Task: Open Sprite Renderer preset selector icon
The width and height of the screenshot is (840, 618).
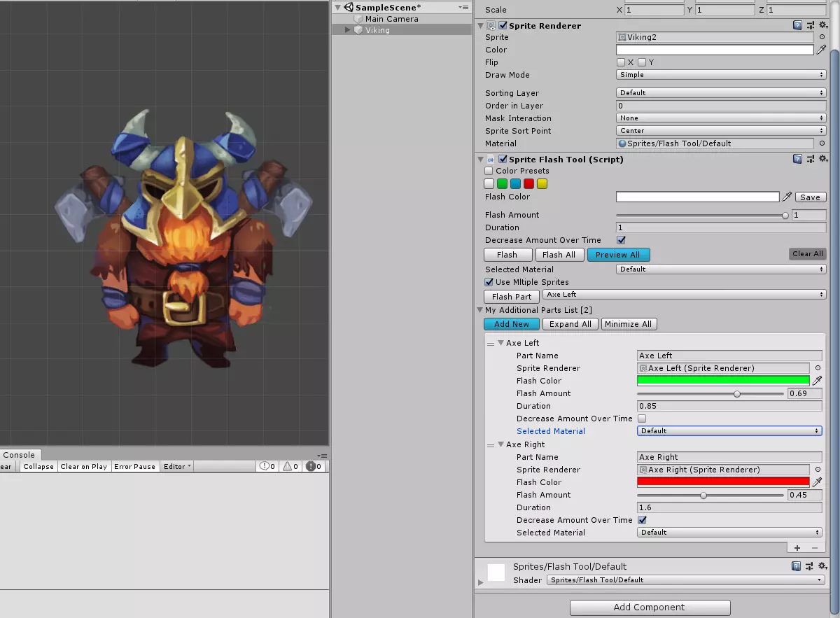Action: [811, 25]
